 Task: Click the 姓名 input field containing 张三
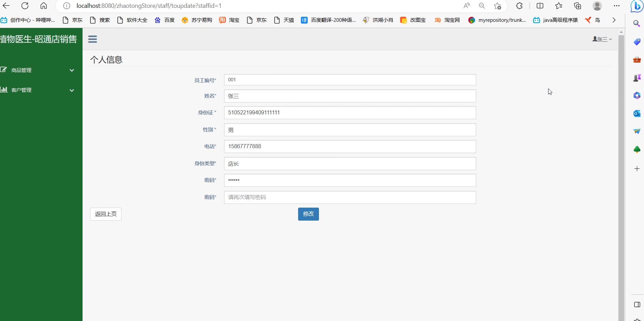[x=350, y=96]
